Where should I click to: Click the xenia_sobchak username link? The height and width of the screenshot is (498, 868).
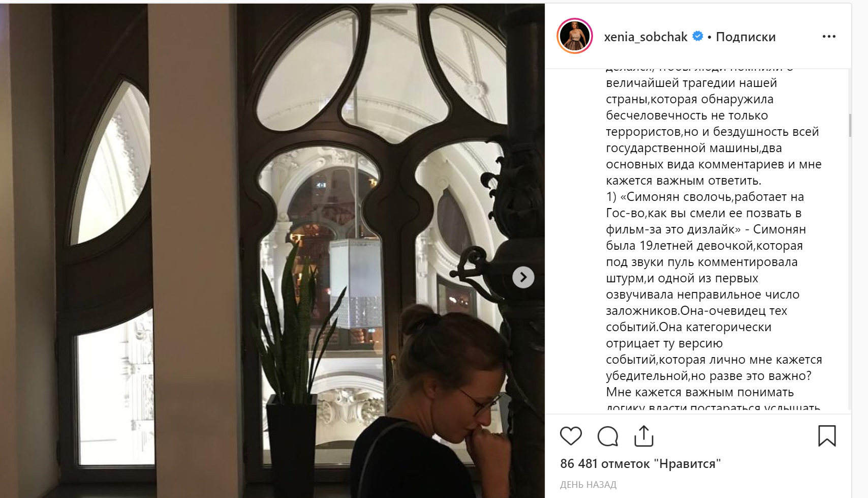click(645, 37)
